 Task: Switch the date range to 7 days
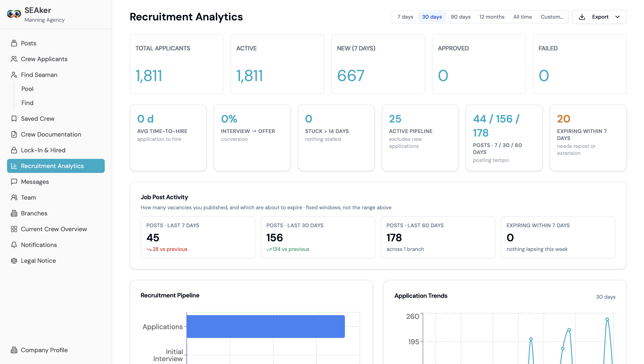405,17
